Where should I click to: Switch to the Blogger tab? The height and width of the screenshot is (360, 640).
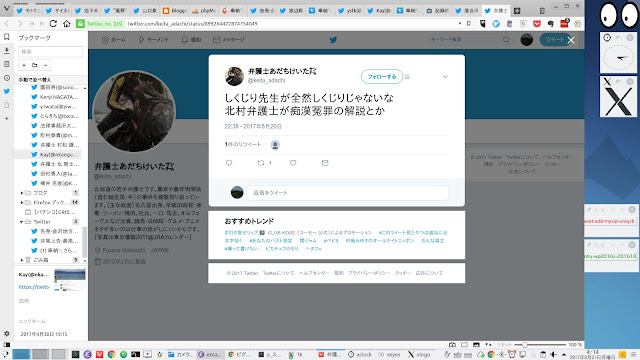[175, 11]
